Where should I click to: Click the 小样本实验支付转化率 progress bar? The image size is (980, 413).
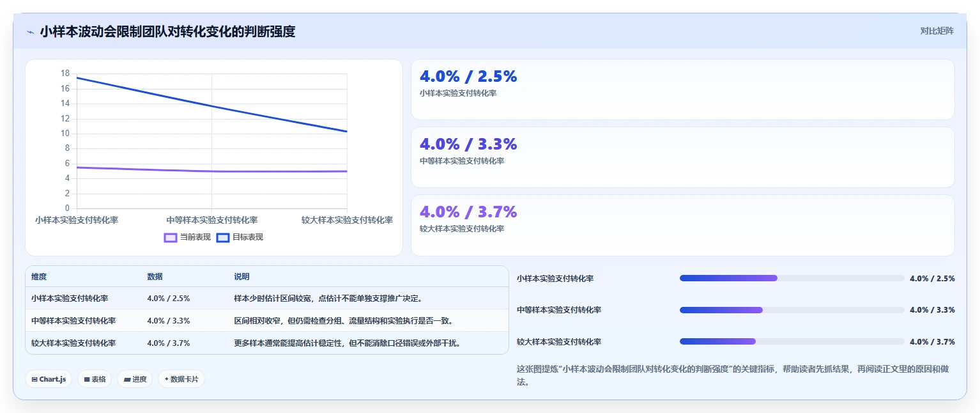coord(792,278)
